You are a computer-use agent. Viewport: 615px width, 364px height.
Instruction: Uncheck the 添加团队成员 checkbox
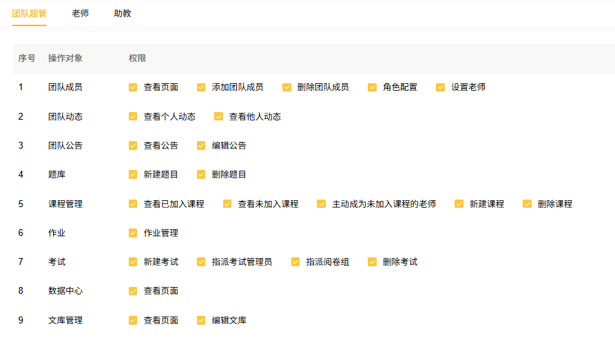pyautogui.click(x=201, y=87)
